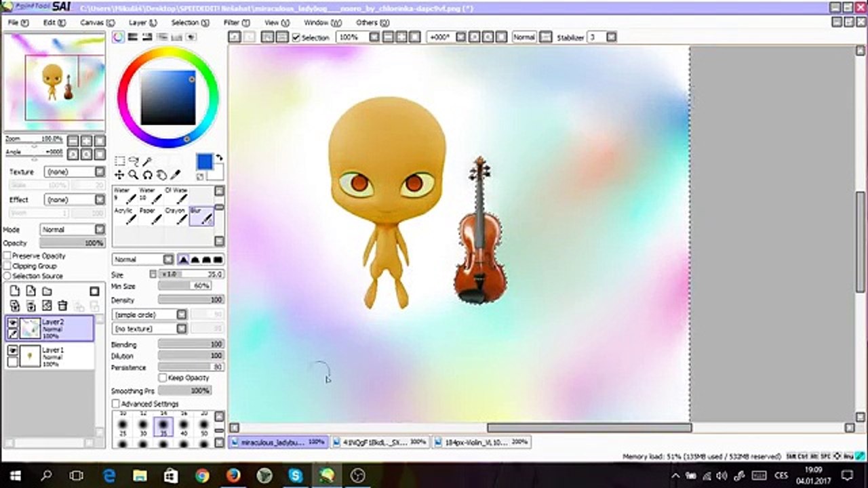Show the RGB slider panel
The width and height of the screenshot is (868, 488).
tap(133, 37)
